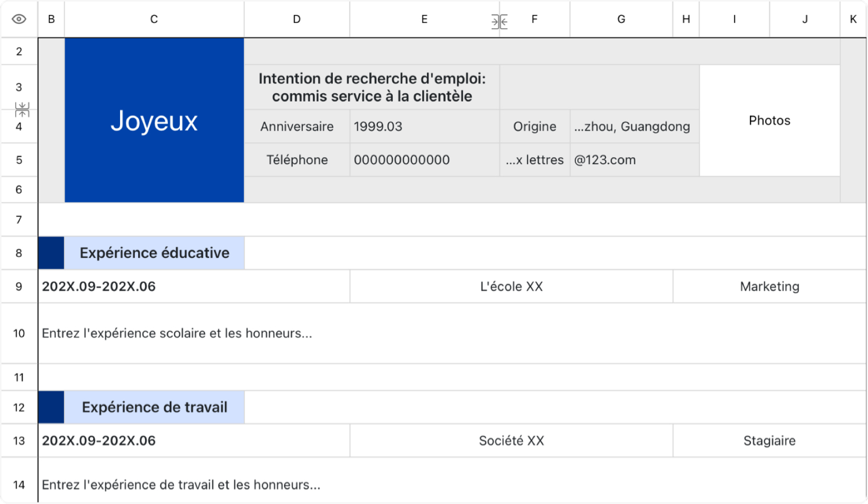This screenshot has height=504, width=868.
Task: Select row 12 header
Action: pos(19,407)
